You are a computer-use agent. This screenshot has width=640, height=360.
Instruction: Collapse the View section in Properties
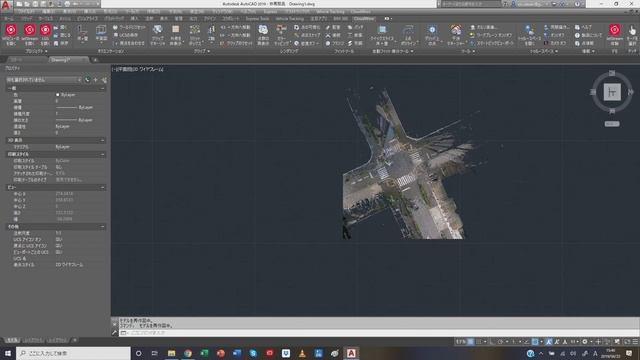tap(102, 187)
